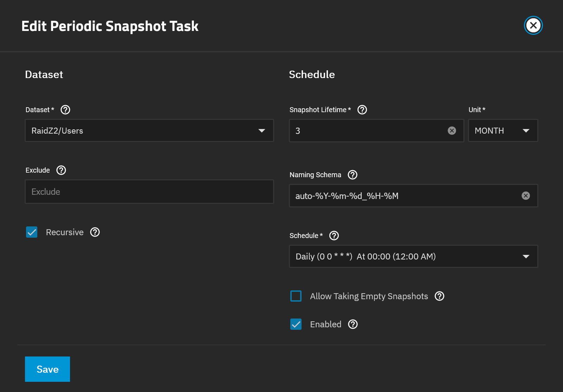The width and height of the screenshot is (563, 392).
Task: Click the Snapshot Lifetime value field
Action: [x=369, y=130]
